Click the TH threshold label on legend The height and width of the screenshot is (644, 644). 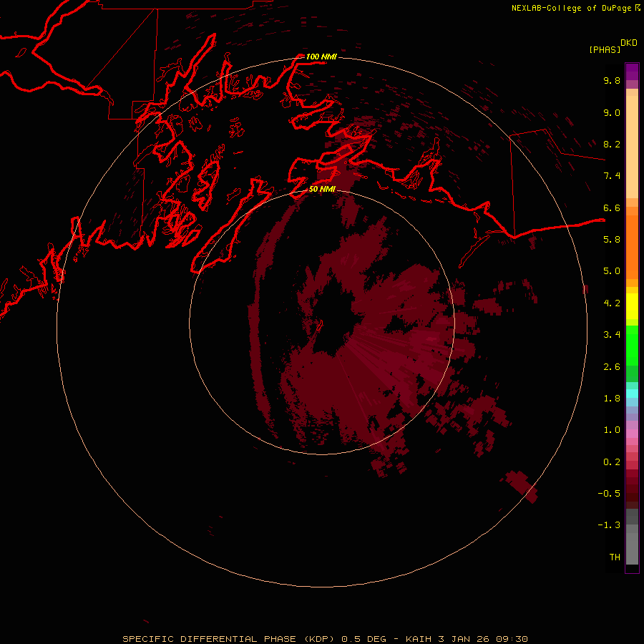pyautogui.click(x=615, y=557)
